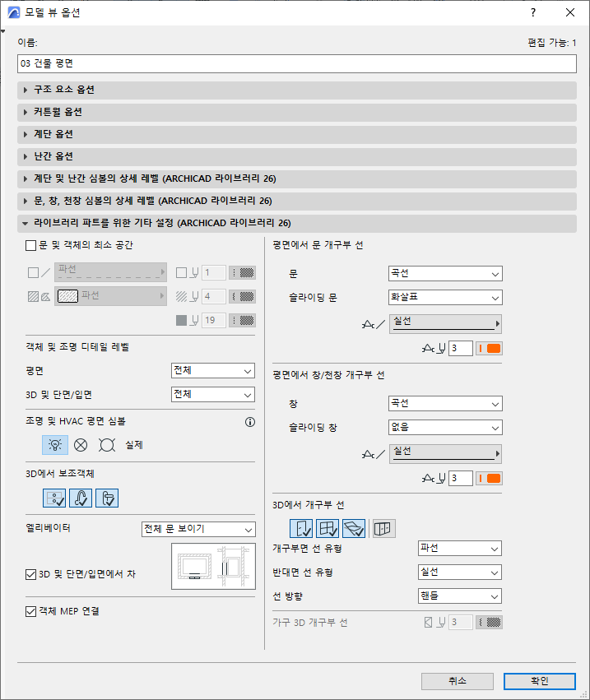Expand 난간 옵션 section

(297, 156)
